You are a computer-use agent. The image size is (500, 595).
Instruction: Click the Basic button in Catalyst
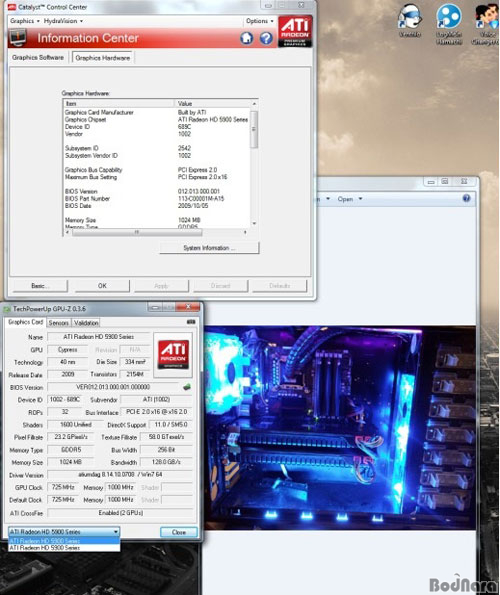pos(40,286)
